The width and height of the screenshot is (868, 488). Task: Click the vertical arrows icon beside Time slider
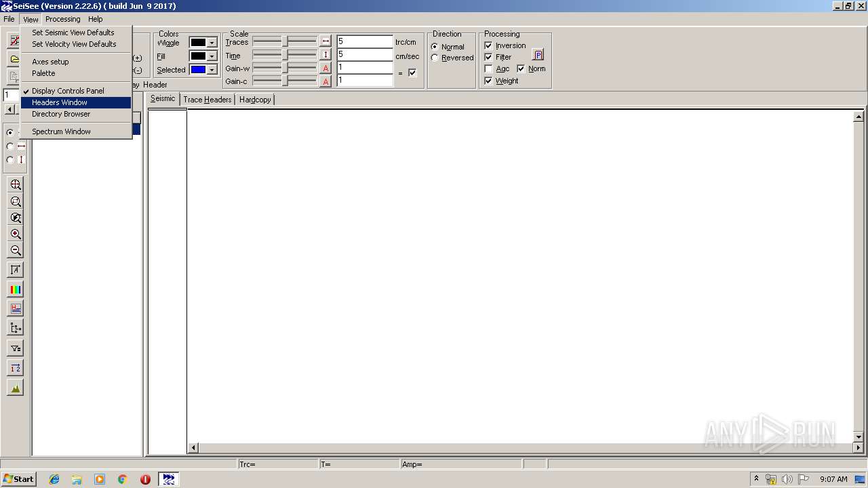[325, 55]
